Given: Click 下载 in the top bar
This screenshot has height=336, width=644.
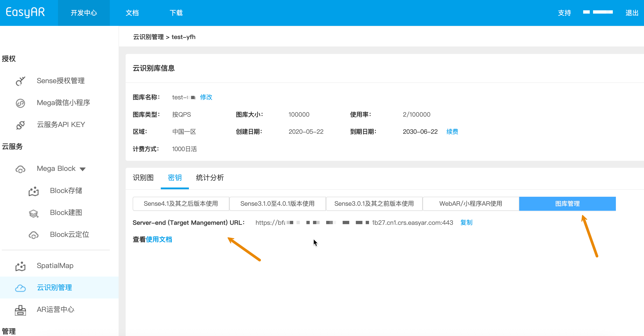Looking at the screenshot, I should 176,13.
